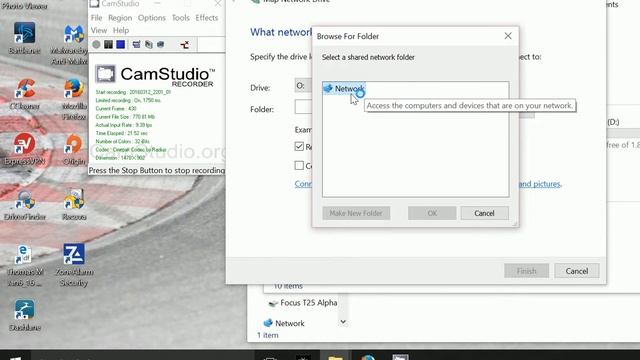Viewport: 640px width, 360px height.
Task: Click the 'Current File Size' readout in CamStudio
Action: pyautogui.click(x=125, y=117)
